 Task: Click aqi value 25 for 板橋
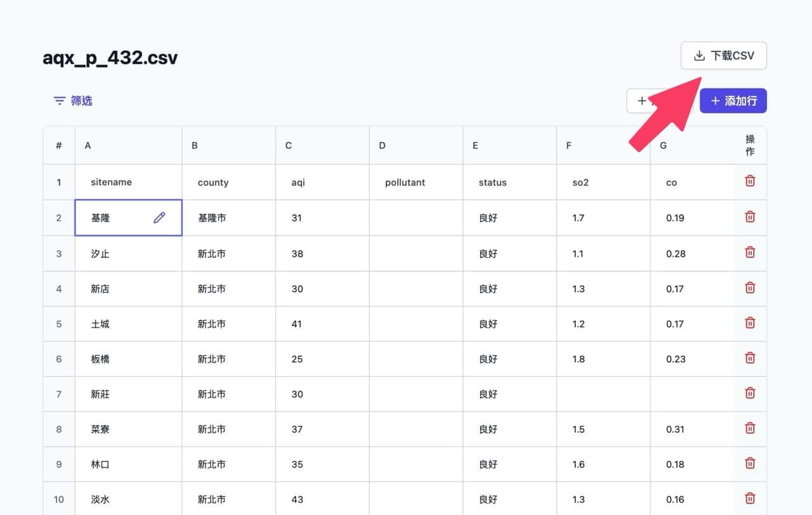point(323,359)
